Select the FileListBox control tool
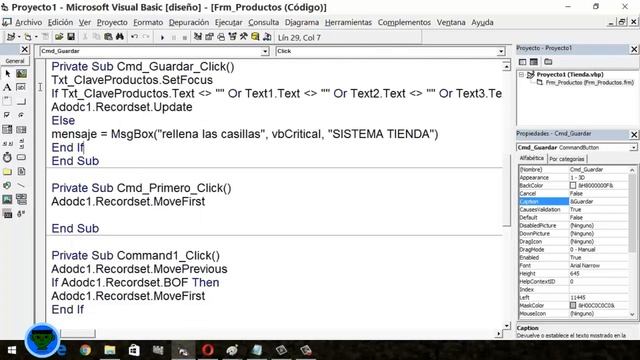The image size is (640, 360). click(x=21, y=171)
